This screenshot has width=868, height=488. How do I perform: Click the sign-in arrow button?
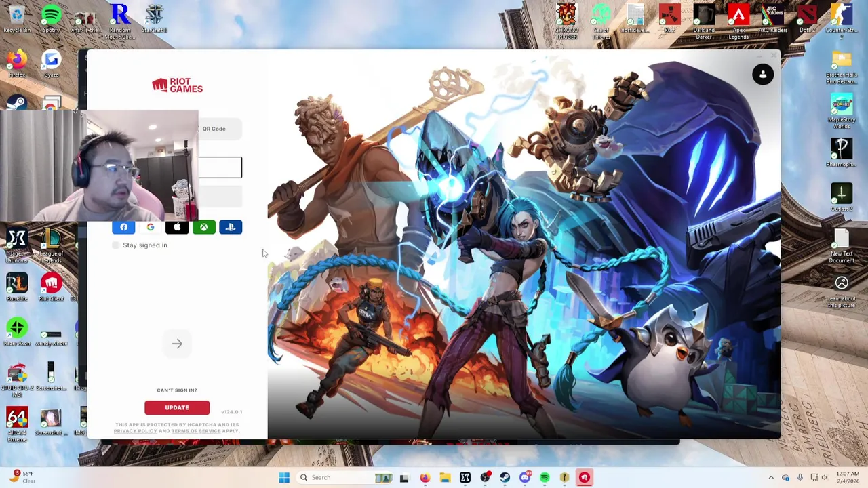pos(177,344)
